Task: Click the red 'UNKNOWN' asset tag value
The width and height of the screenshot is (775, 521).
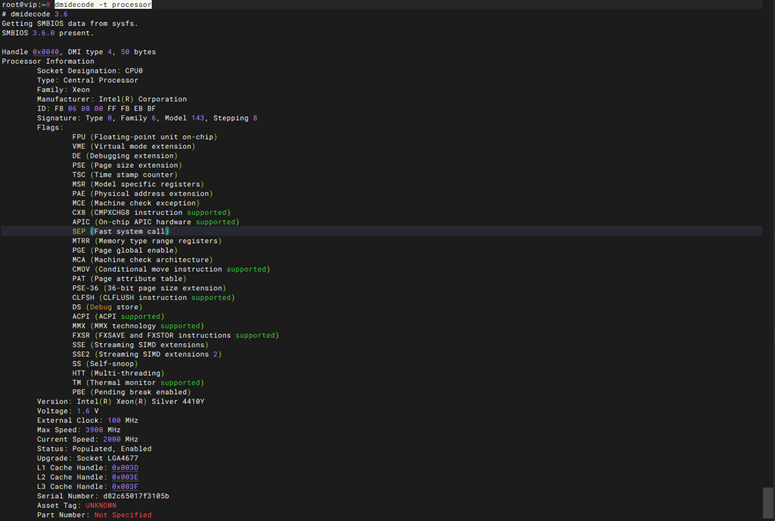Action: pos(101,506)
